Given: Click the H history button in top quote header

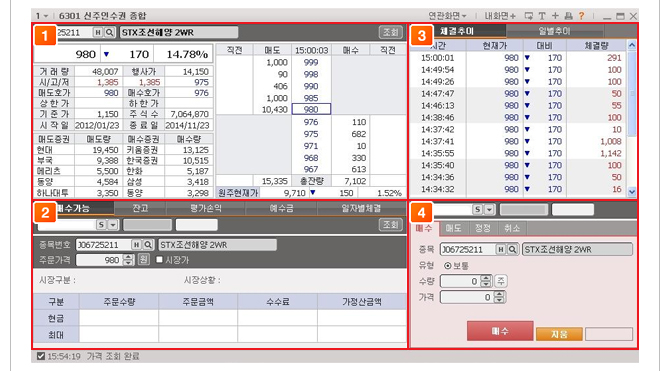Looking at the screenshot, I should coord(98,32).
